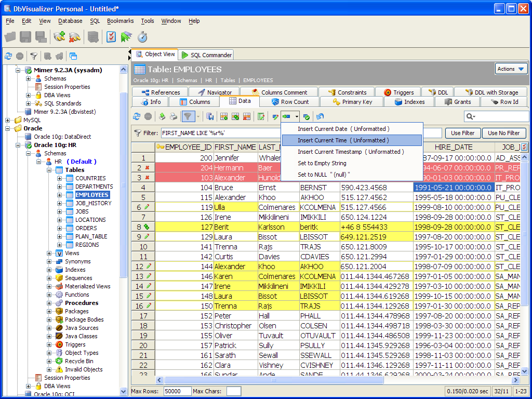
Task: Reload the database objects tree
Action: pyautogui.click(x=8, y=56)
